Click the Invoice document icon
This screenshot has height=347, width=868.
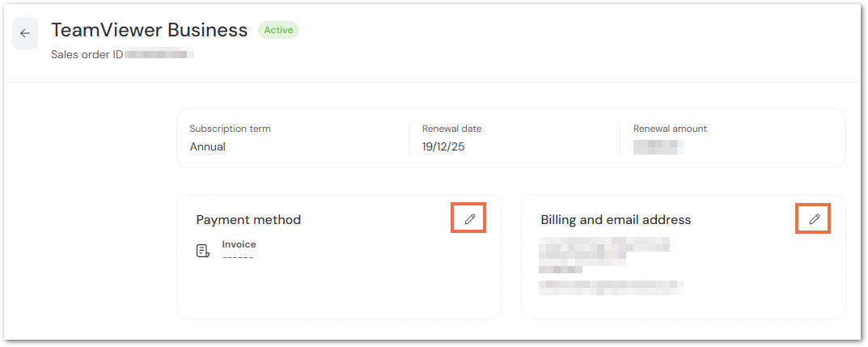(x=203, y=251)
